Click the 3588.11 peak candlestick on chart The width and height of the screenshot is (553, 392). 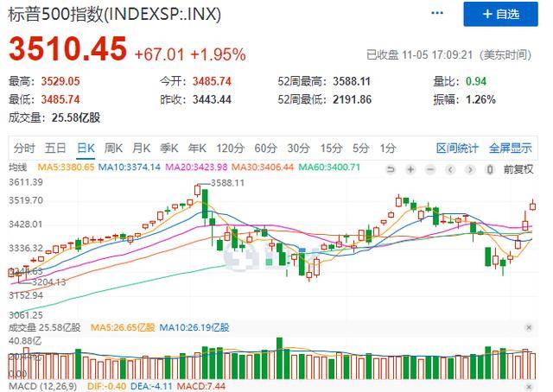click(197, 191)
